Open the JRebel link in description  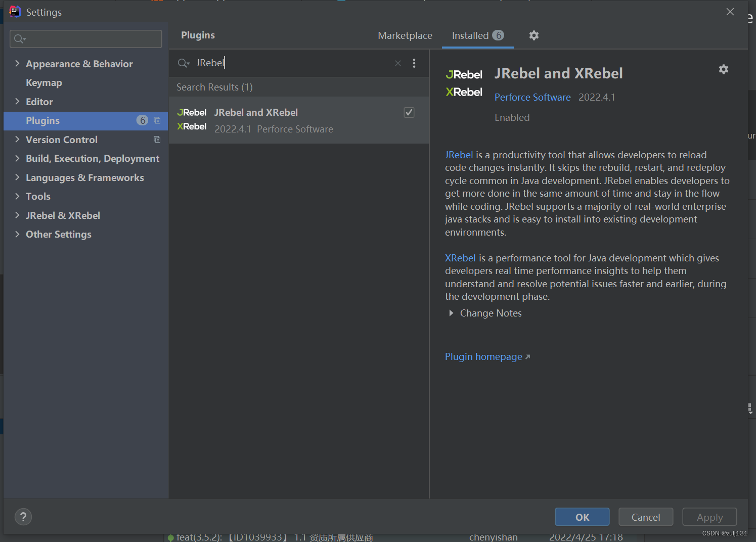pyautogui.click(x=459, y=155)
